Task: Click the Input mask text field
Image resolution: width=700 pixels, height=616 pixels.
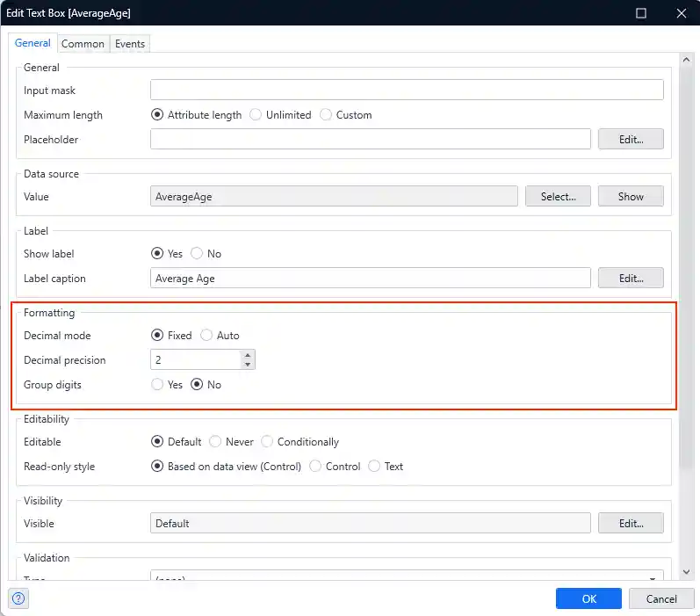Action: 407,90
